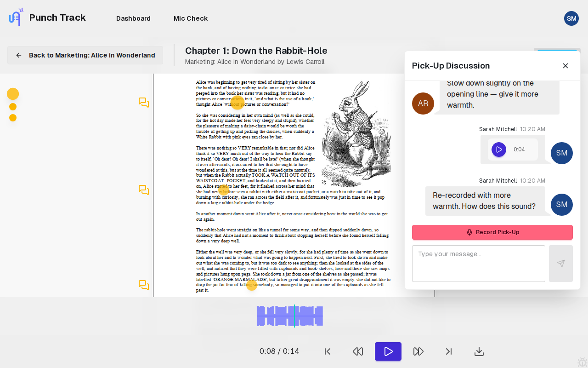The image size is (588, 368).
Task: Open the middle comment thread icon
Action: (x=144, y=190)
